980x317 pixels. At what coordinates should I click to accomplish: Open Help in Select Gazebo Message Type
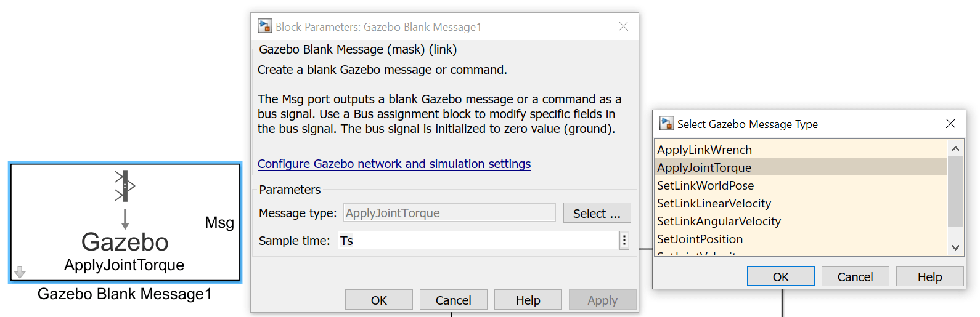tap(929, 277)
